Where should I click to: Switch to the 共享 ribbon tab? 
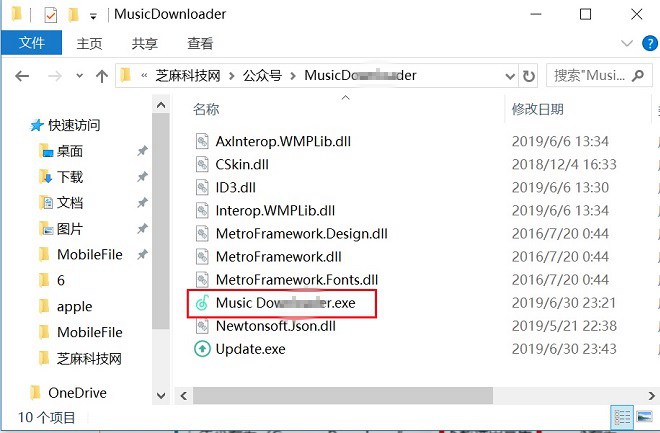pos(144,43)
